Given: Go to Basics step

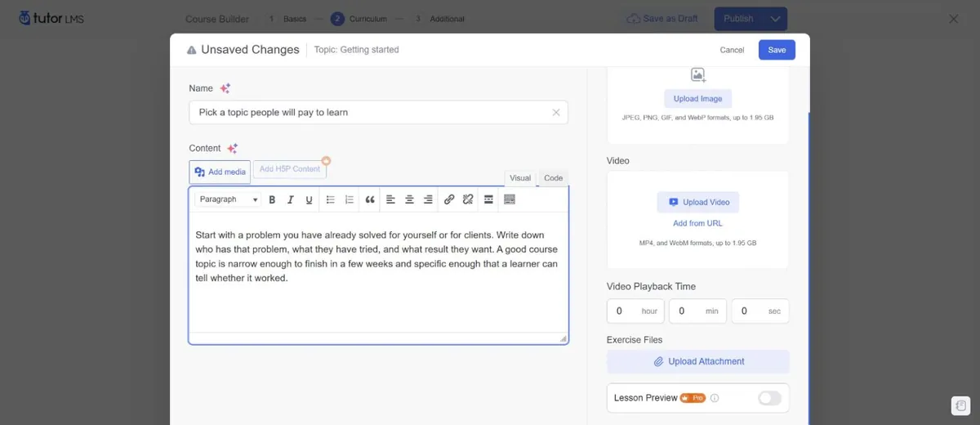Looking at the screenshot, I should (289, 19).
